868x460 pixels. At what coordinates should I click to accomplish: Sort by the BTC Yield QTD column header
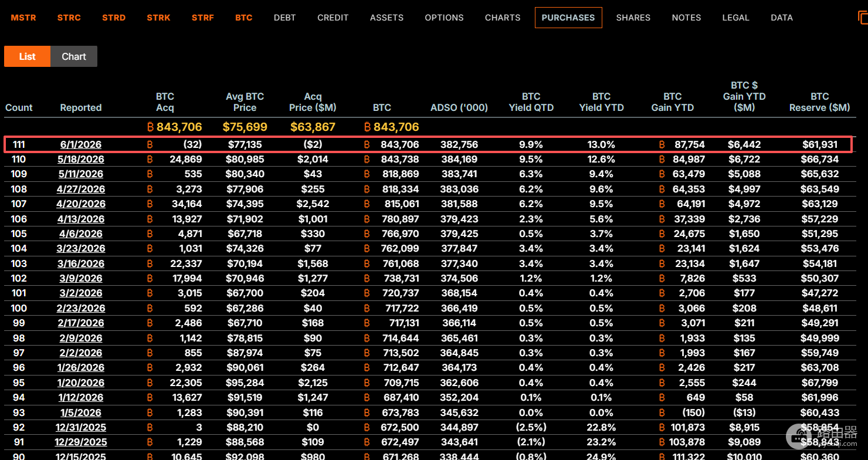point(531,102)
